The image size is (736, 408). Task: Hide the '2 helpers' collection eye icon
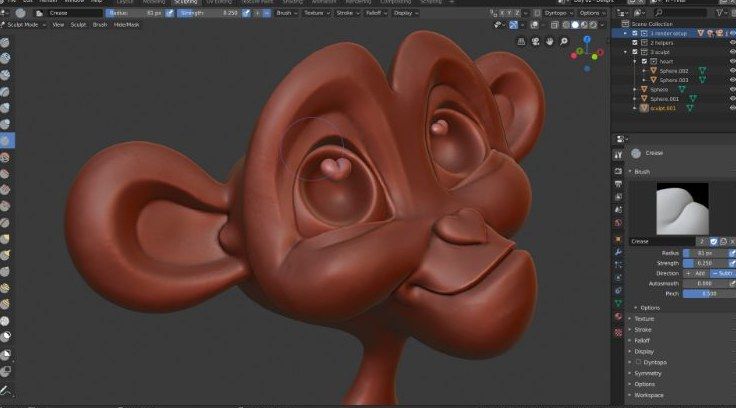[x=732, y=43]
